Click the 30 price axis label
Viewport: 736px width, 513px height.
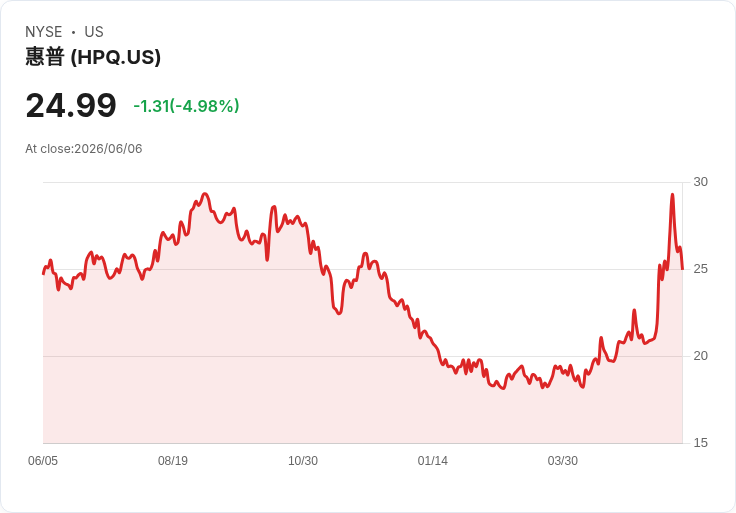click(x=700, y=182)
